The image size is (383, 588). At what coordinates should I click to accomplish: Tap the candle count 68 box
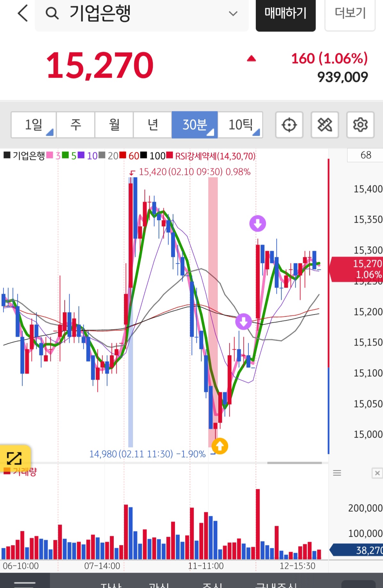click(365, 155)
